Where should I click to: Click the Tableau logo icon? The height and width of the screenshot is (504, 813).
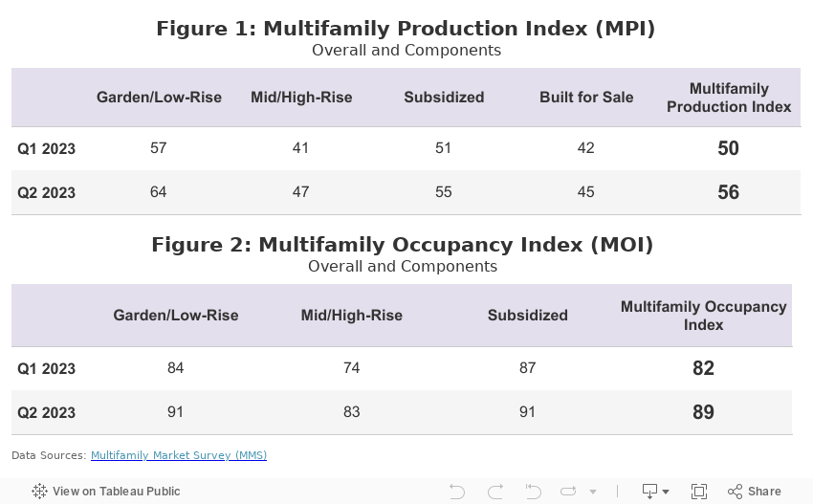tap(39, 491)
